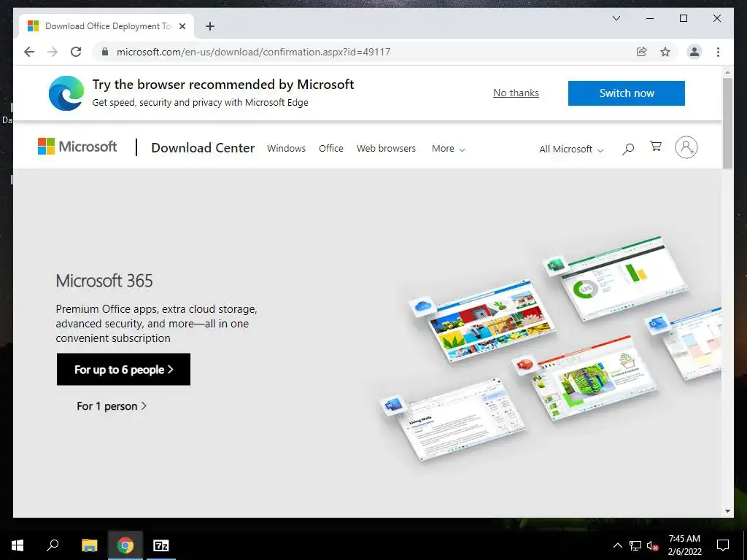Sign in with the account icon
Screen dimensions: 747x560
pos(686,147)
